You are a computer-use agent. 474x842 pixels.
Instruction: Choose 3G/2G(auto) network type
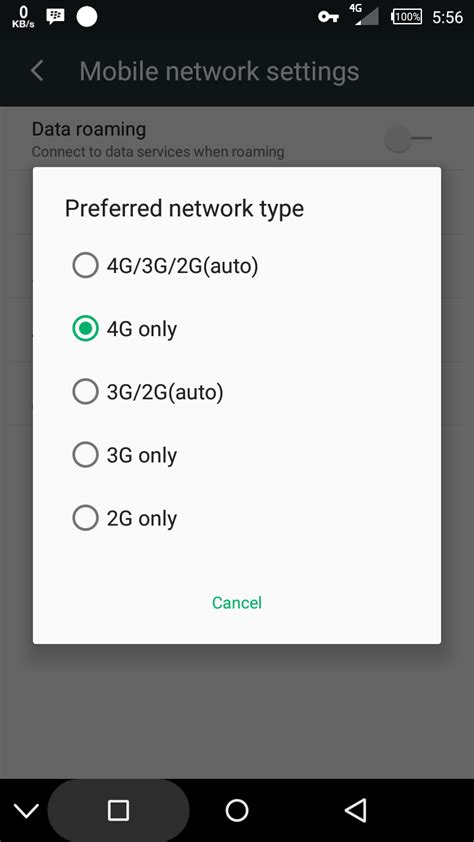(237, 392)
